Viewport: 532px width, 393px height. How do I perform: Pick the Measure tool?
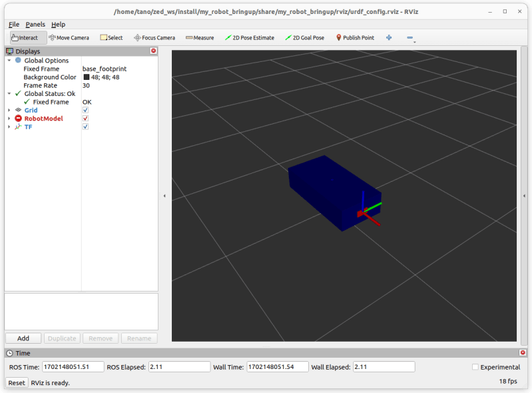(x=200, y=38)
